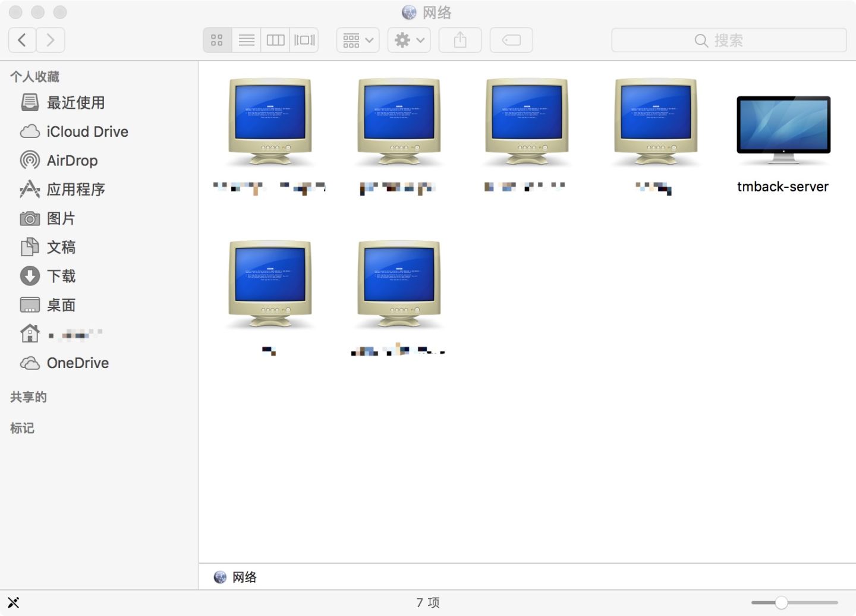Open 桌面 in the sidebar
856x616 pixels.
pyautogui.click(x=99, y=305)
